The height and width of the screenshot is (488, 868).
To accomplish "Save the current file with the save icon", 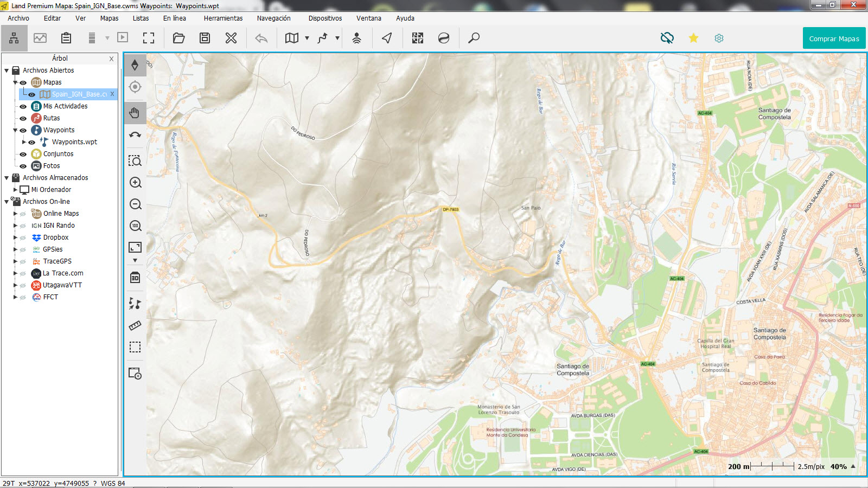I will pyautogui.click(x=205, y=38).
